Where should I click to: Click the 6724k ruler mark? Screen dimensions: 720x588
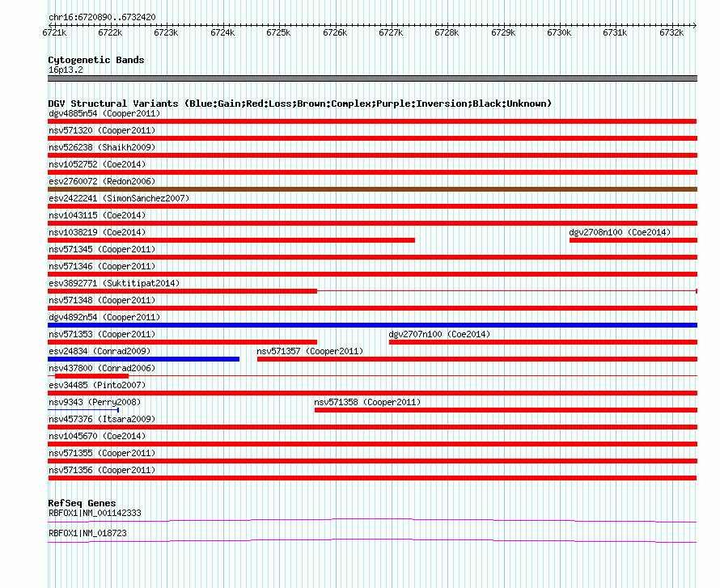pos(222,32)
